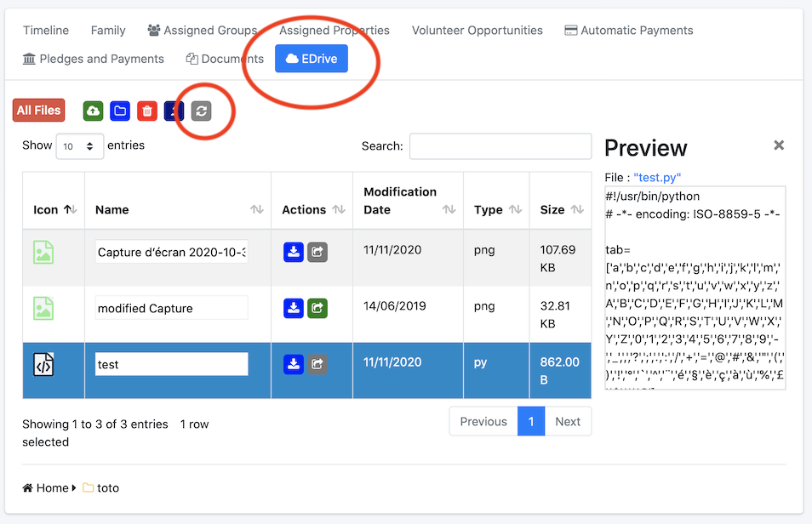Click modified Capture name field

pos(171,308)
